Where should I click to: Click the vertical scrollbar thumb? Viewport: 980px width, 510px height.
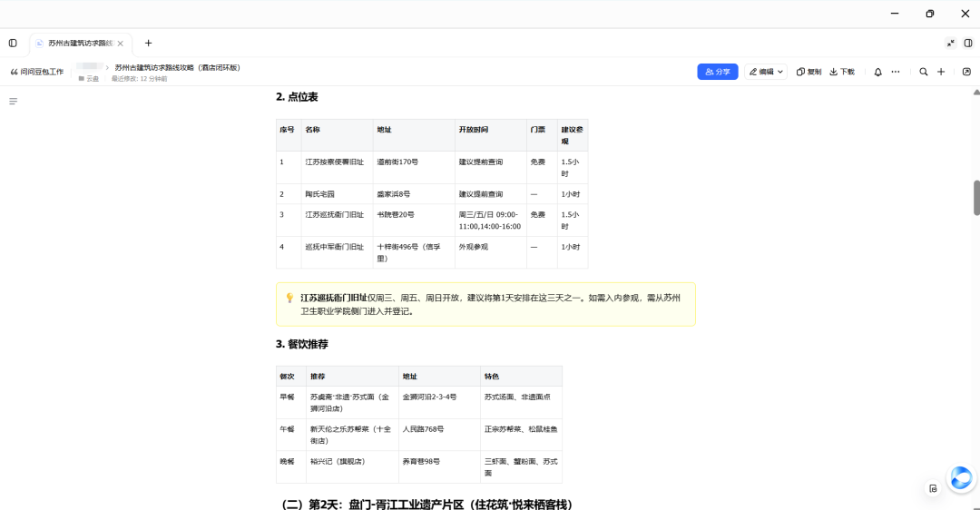tap(976, 198)
